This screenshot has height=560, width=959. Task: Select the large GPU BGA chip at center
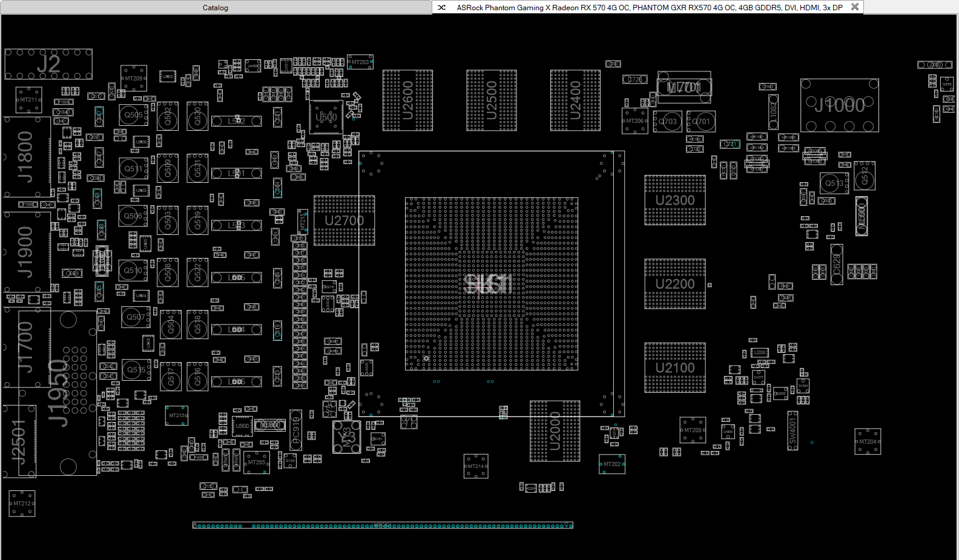(x=491, y=283)
